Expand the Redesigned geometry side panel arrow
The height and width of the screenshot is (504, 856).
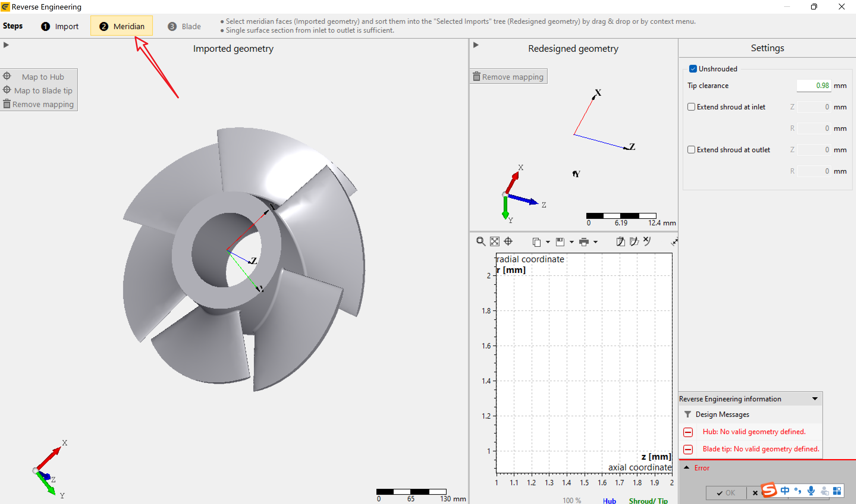[x=476, y=45]
